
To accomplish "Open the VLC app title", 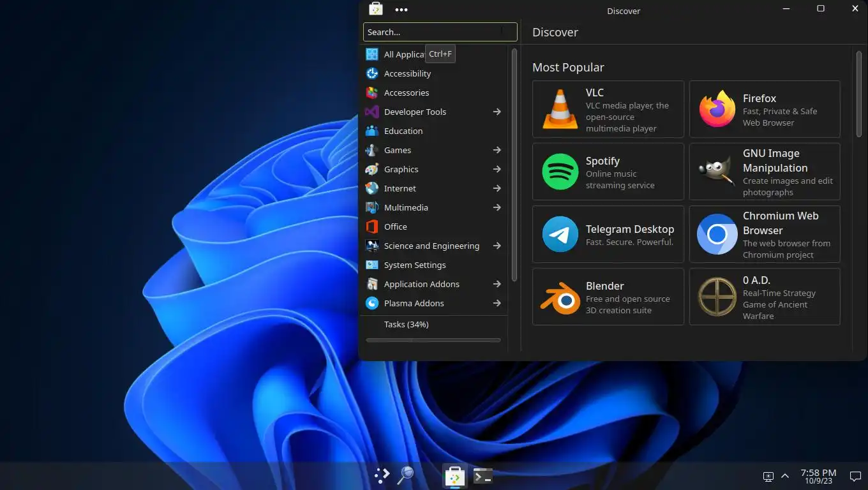I will (x=595, y=93).
